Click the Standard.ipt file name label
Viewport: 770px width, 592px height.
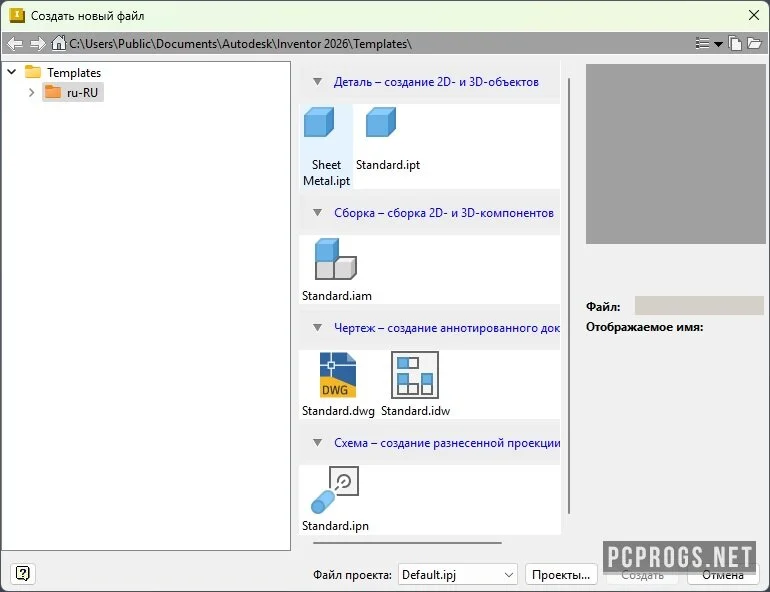[x=388, y=165]
